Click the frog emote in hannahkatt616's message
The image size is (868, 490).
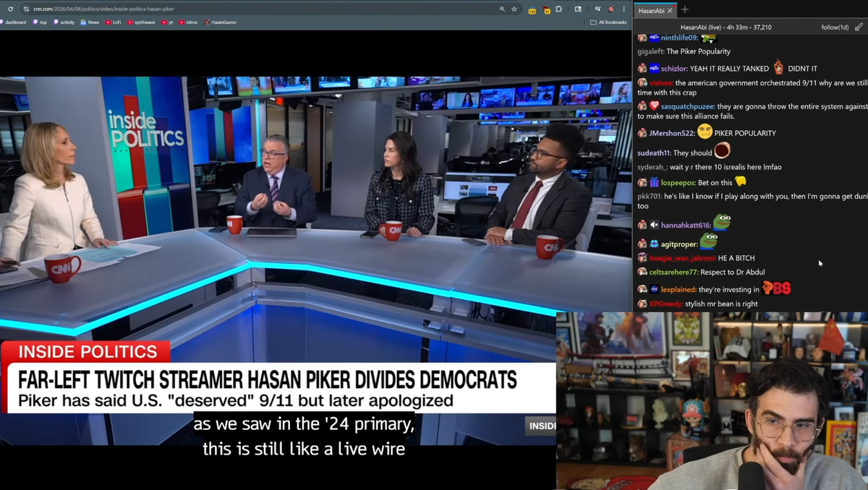point(721,223)
